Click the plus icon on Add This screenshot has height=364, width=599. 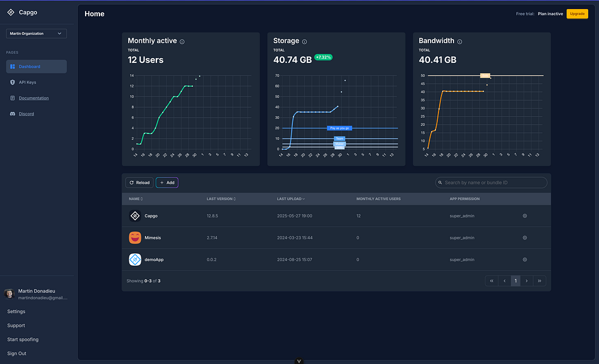coord(162,183)
